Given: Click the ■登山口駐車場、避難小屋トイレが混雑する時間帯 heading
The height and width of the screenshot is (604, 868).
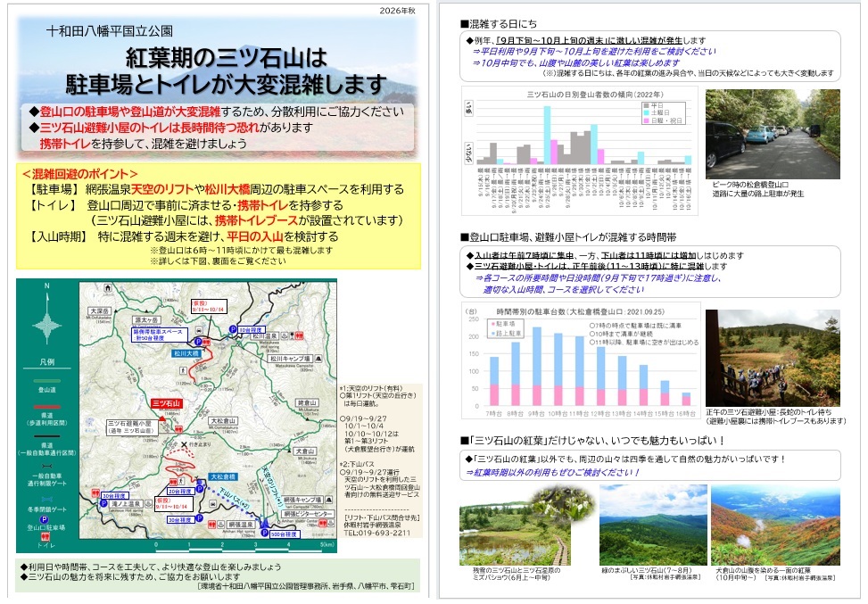Looking at the screenshot, I should pyautogui.click(x=568, y=237).
